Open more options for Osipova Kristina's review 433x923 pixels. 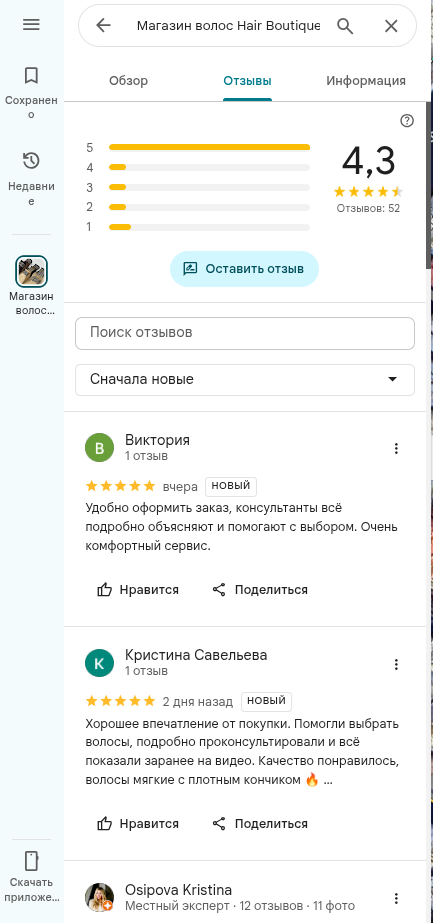pos(396,898)
